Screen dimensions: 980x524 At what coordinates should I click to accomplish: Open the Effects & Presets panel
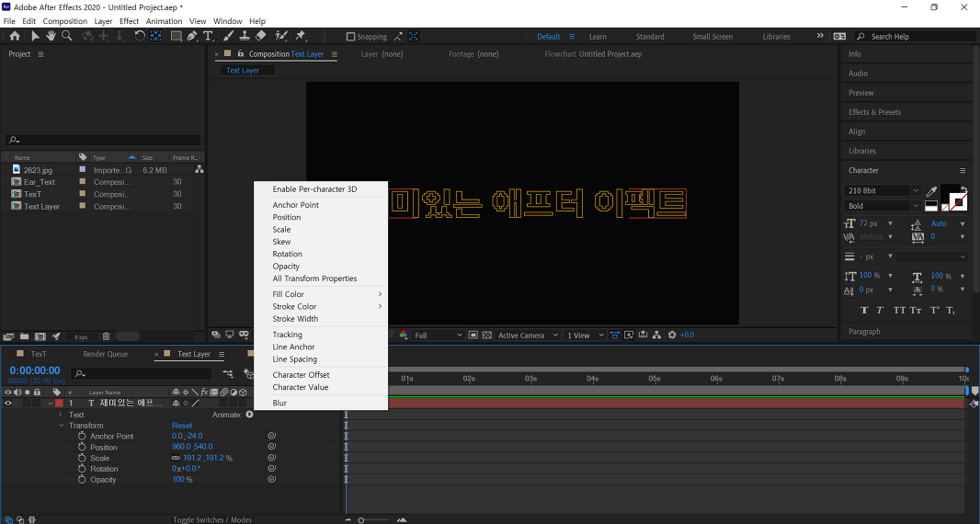(874, 112)
